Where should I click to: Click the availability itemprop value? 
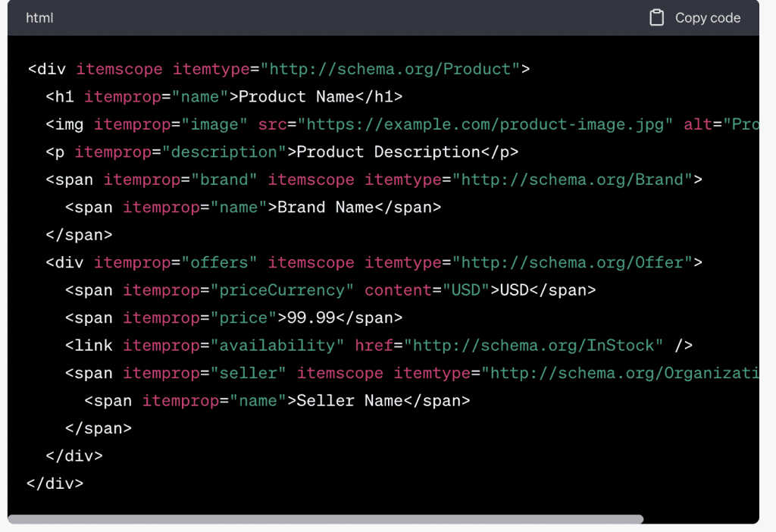pos(277,346)
